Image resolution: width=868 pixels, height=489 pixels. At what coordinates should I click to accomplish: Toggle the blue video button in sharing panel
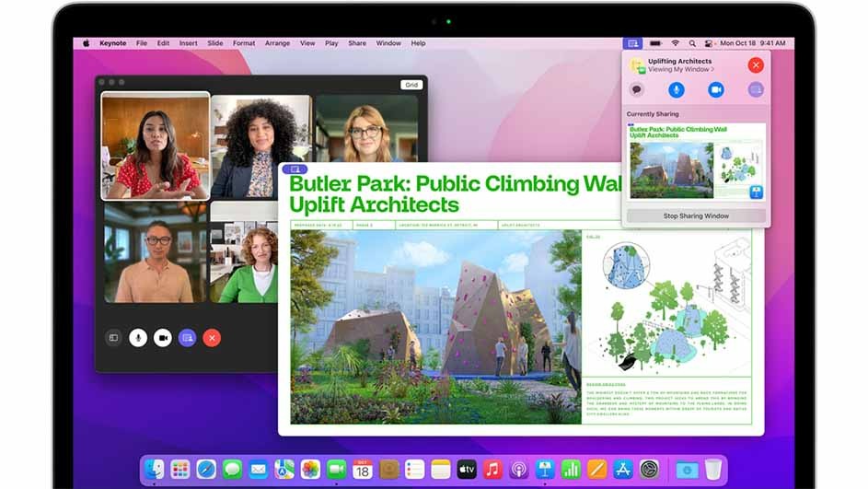(x=715, y=89)
